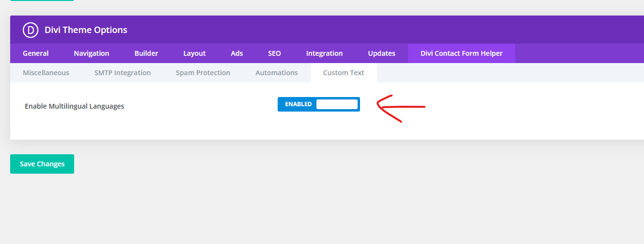Viewport: 644px width, 244px height.
Task: Toggle Enable Multilingual Languages switch
Action: click(x=319, y=104)
